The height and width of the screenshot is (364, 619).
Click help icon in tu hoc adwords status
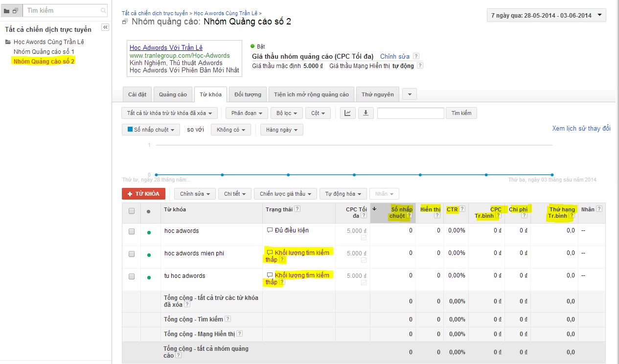(x=282, y=282)
